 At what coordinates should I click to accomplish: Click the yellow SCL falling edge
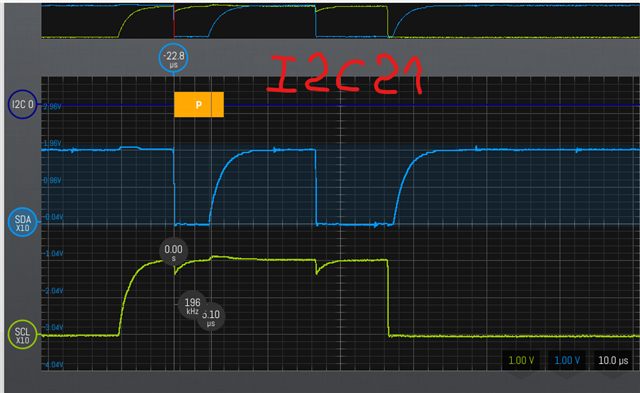point(388,298)
